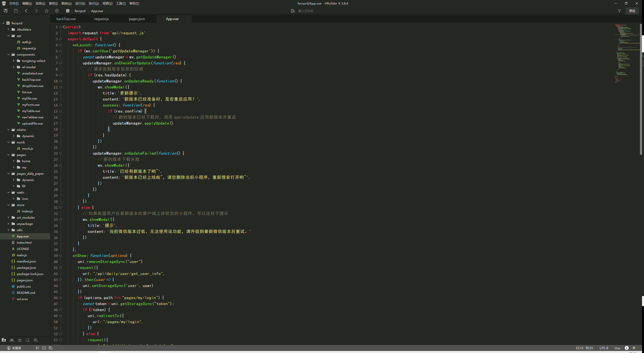Click the cloud globe icon in sidebar bottom
Image resolution: width=644 pixels, height=353 pixels.
pos(36,340)
